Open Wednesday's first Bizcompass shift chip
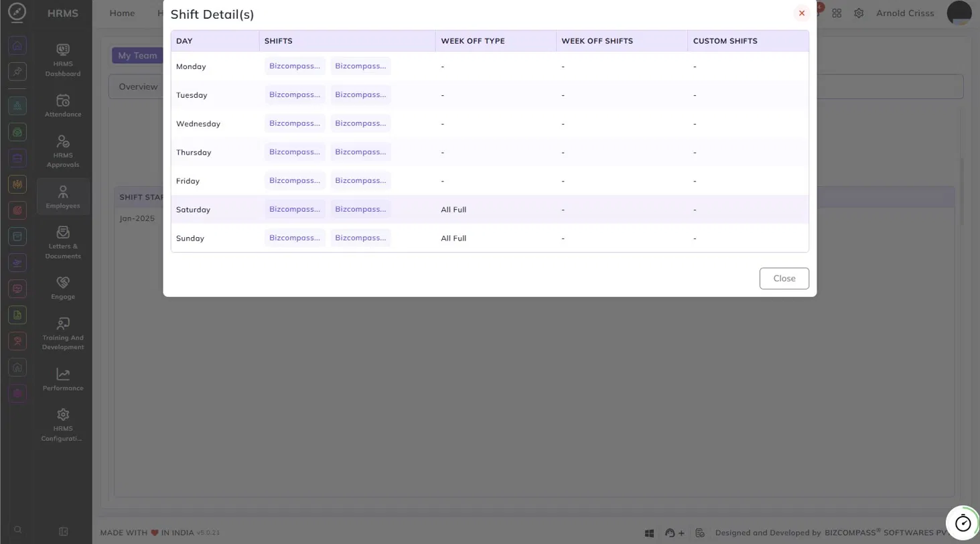The image size is (980, 544). coord(295,123)
